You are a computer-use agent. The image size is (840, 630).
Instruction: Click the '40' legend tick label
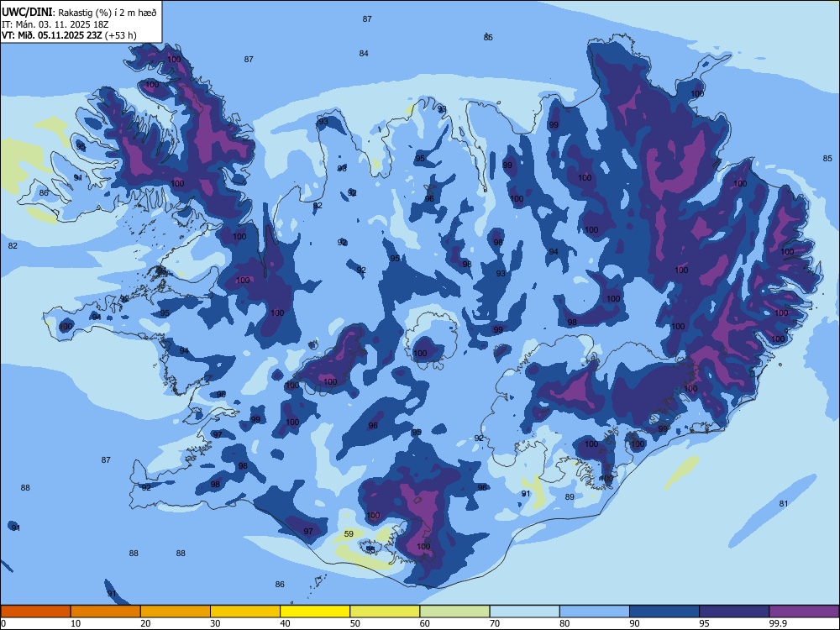(x=285, y=623)
